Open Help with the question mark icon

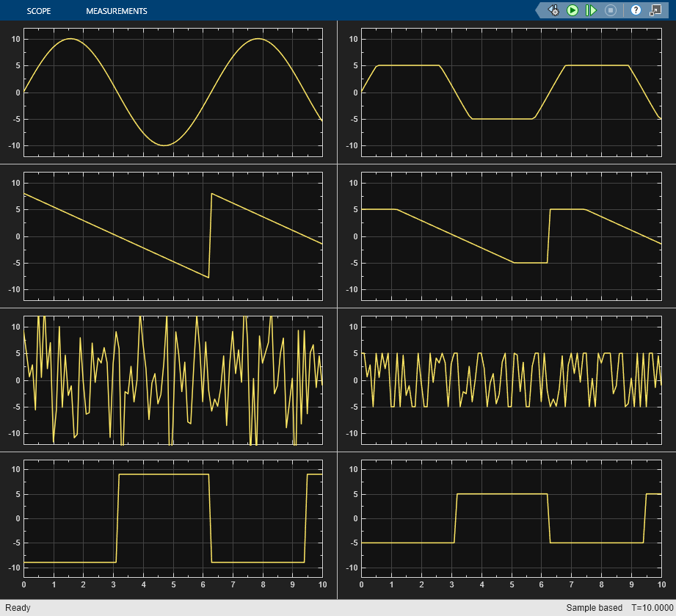[x=636, y=10]
